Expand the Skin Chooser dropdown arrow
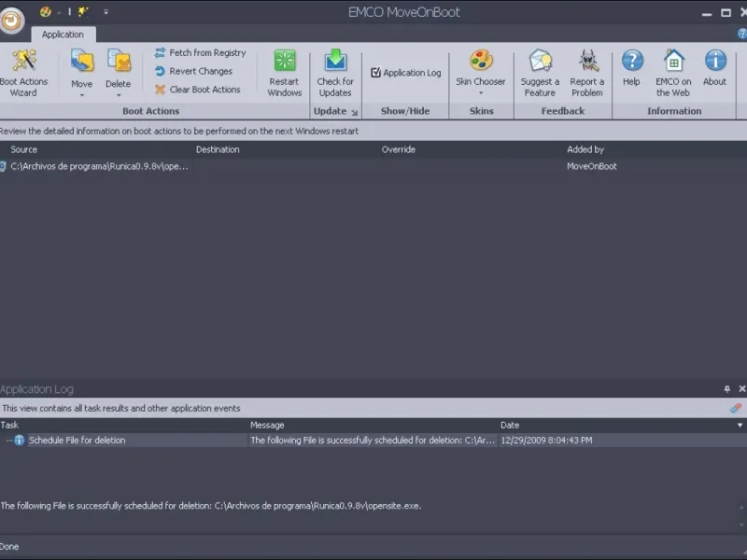Image resolution: width=747 pixels, height=560 pixels. click(x=481, y=92)
